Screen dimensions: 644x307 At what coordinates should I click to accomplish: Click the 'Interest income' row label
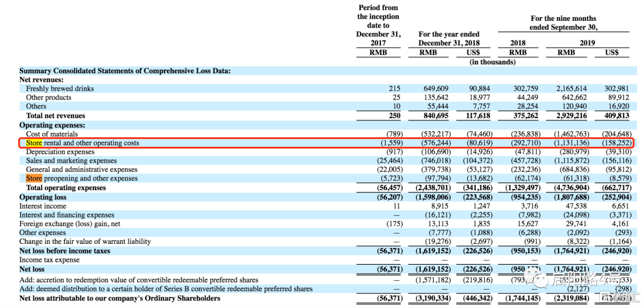click(x=43, y=206)
